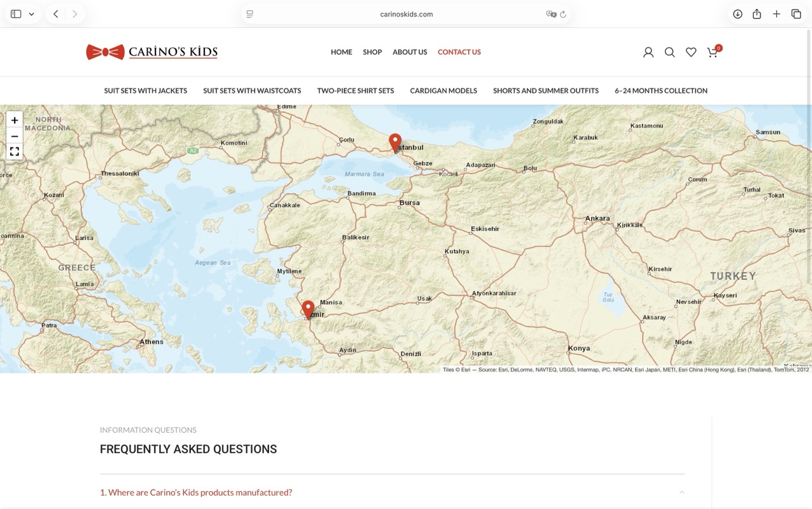Click the search magnifier icon

[x=669, y=53]
